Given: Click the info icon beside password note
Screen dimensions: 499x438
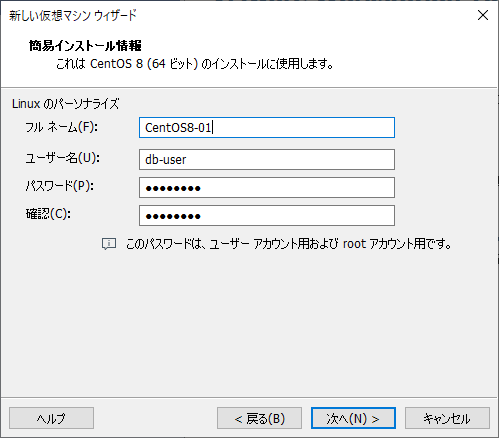Looking at the screenshot, I should [x=109, y=244].
